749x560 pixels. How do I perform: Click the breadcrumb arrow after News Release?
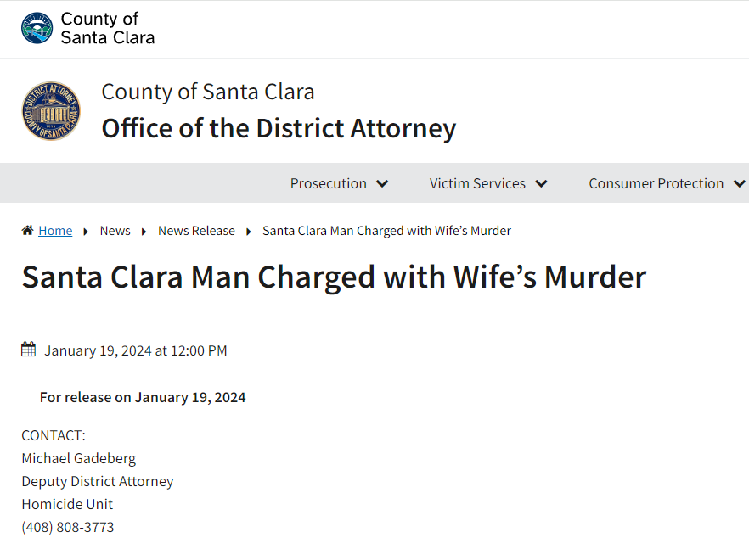[249, 232]
